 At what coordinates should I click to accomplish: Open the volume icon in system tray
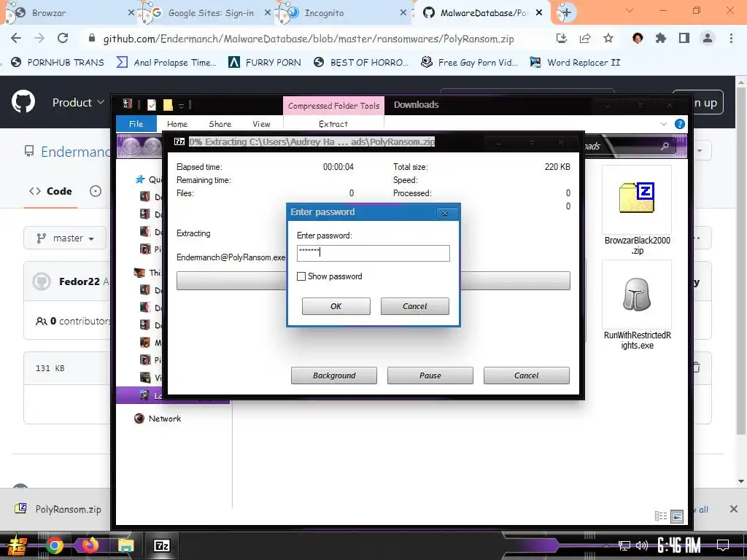click(642, 545)
